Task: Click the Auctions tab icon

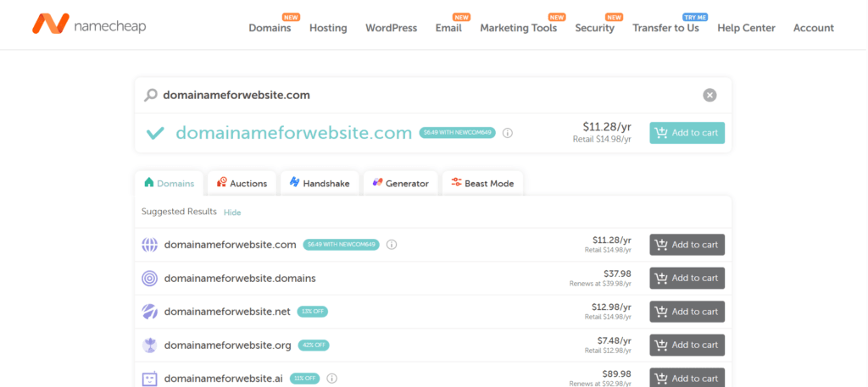Action: (x=221, y=182)
